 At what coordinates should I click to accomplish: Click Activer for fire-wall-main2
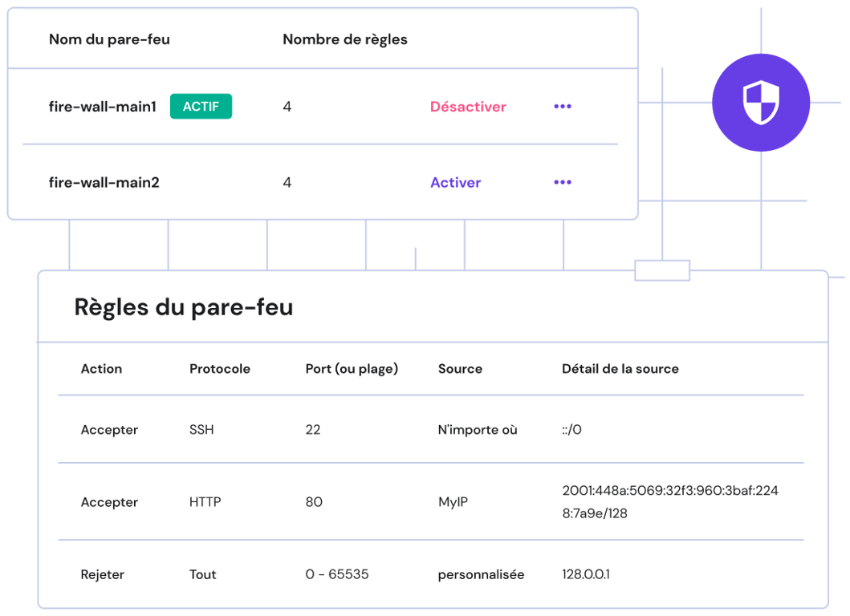click(455, 183)
